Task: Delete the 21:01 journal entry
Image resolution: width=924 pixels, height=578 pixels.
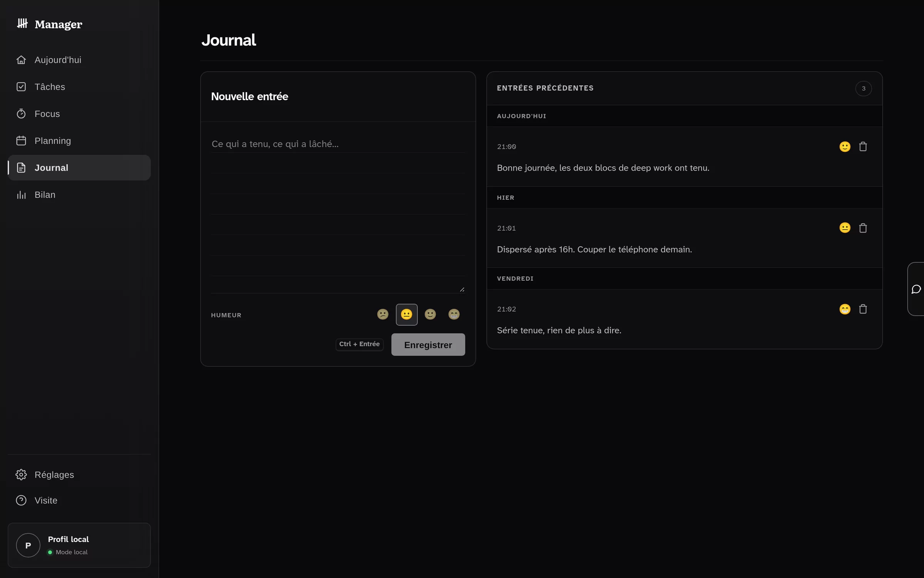Action: [x=863, y=228]
